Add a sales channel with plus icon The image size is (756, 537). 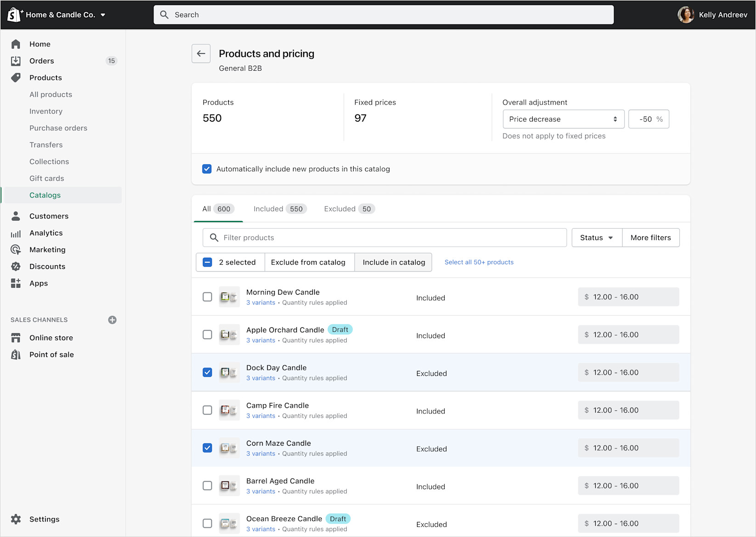[x=112, y=320]
